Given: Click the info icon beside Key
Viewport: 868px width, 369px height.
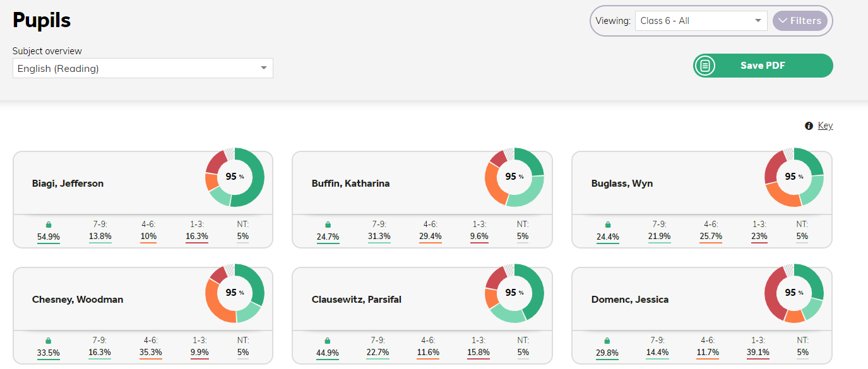Looking at the screenshot, I should pos(809,126).
